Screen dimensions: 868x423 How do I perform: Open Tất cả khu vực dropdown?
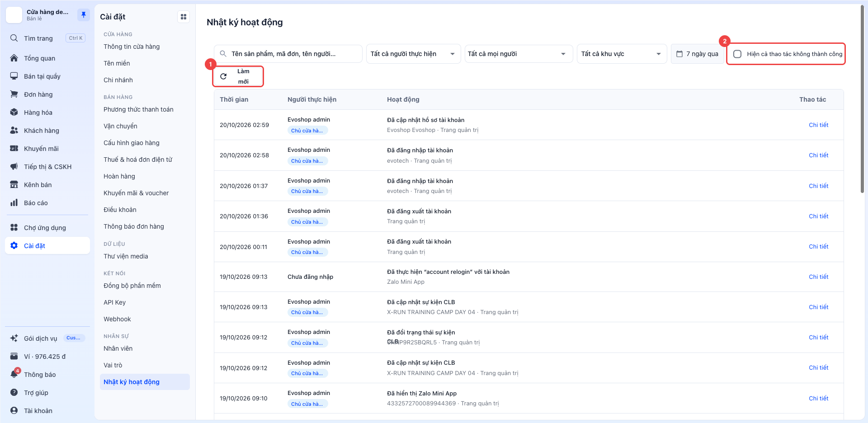622,54
